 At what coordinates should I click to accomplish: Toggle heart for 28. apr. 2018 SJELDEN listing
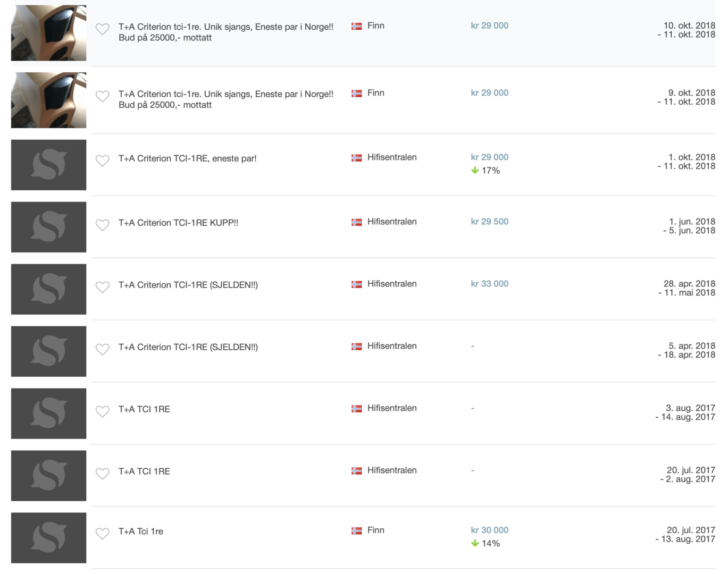103,287
